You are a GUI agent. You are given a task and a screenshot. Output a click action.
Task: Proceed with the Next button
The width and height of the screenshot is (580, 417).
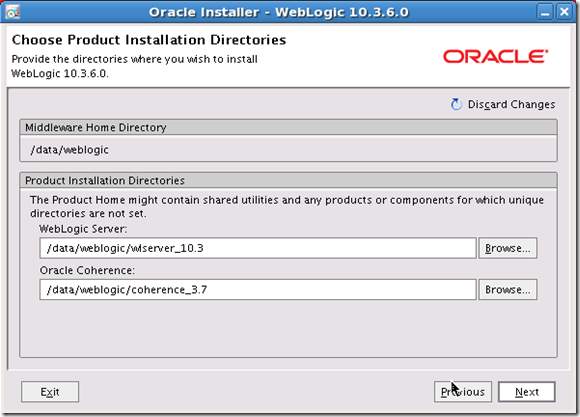pyautogui.click(x=527, y=391)
